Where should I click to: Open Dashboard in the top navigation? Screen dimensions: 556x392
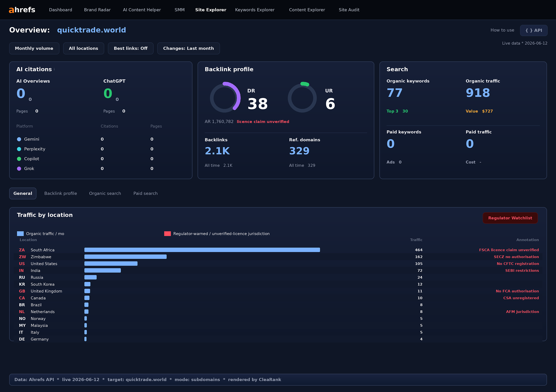coord(61,10)
